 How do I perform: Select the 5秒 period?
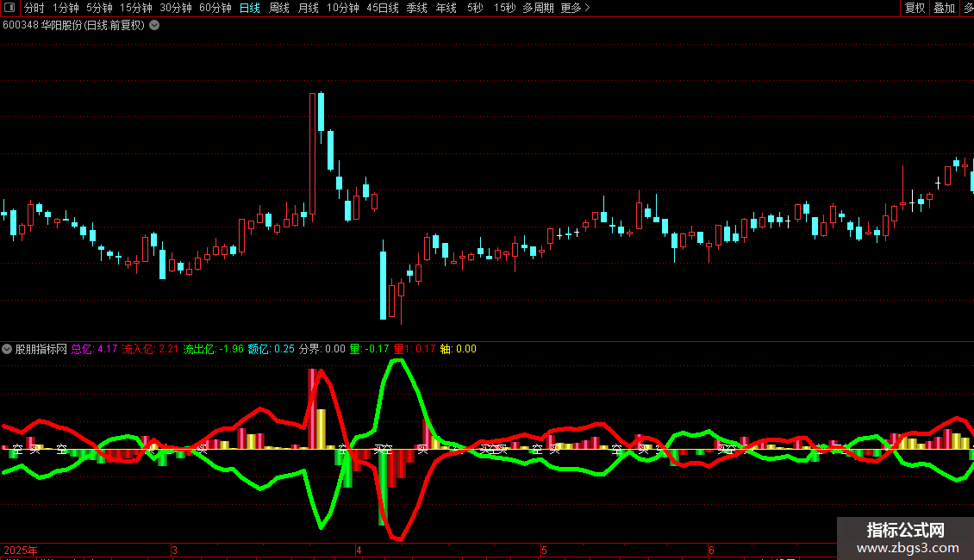pyautogui.click(x=475, y=8)
